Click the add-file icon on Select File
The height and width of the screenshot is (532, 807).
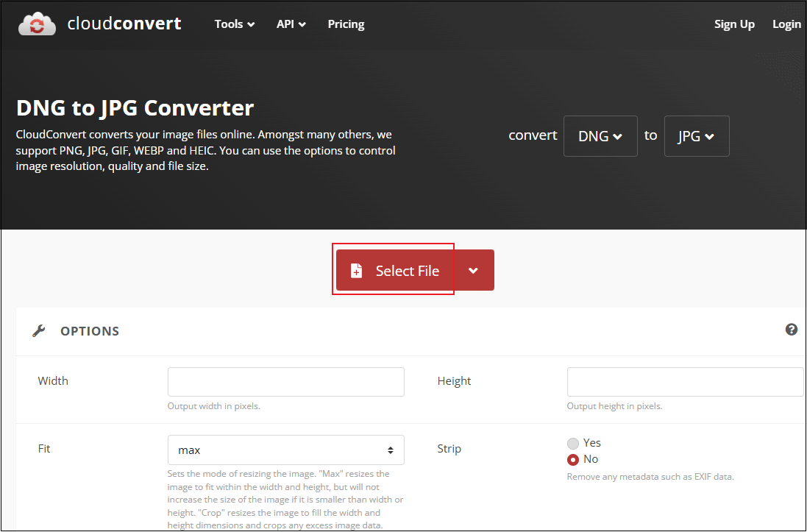tap(357, 270)
